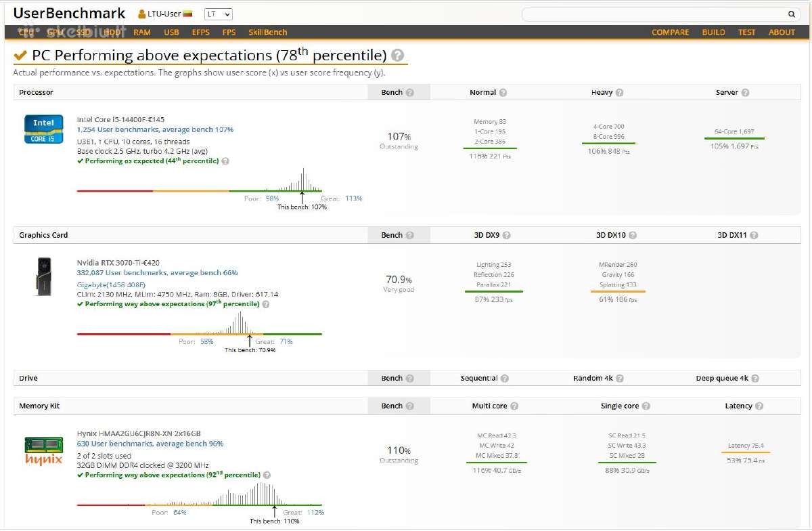The height and width of the screenshot is (531, 812).
Task: Open the help icon next to 3D DX11
Action: tap(754, 236)
